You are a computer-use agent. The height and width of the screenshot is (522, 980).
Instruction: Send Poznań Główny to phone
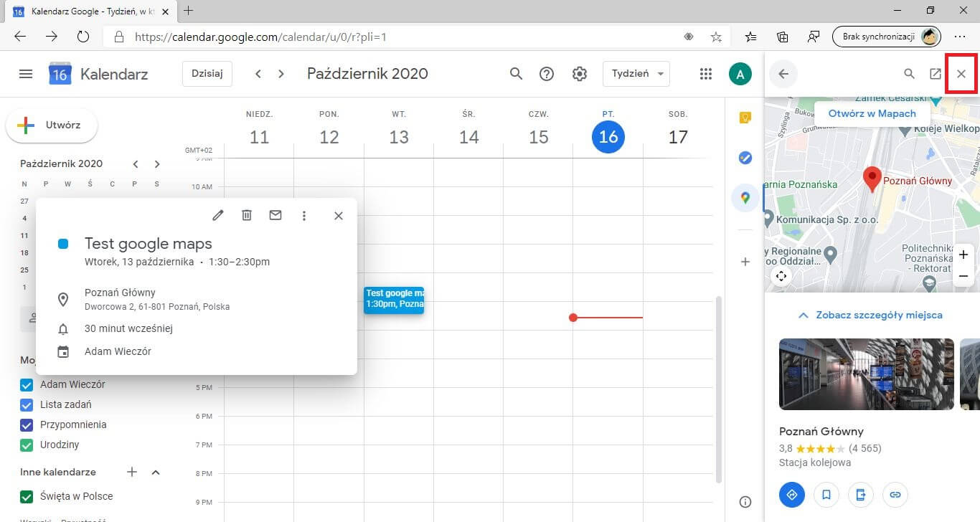[x=861, y=494]
